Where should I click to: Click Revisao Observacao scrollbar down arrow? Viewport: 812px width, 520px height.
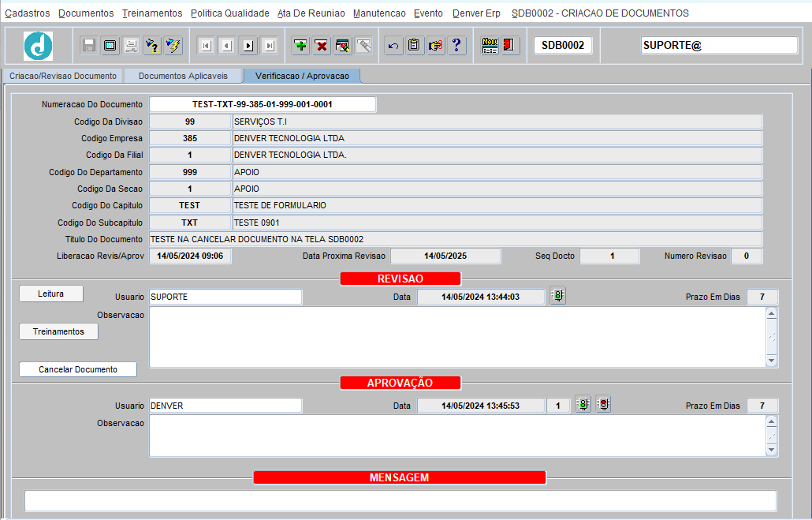coord(772,361)
